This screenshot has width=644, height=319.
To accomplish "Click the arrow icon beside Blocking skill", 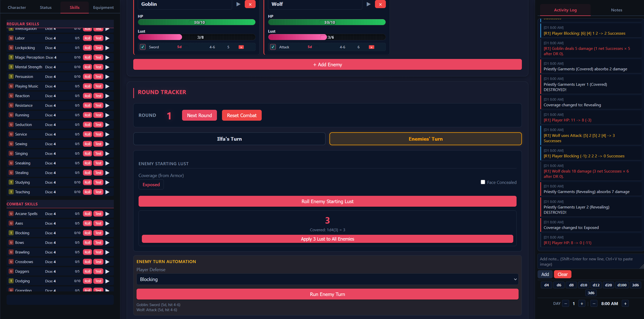I will (x=107, y=233).
